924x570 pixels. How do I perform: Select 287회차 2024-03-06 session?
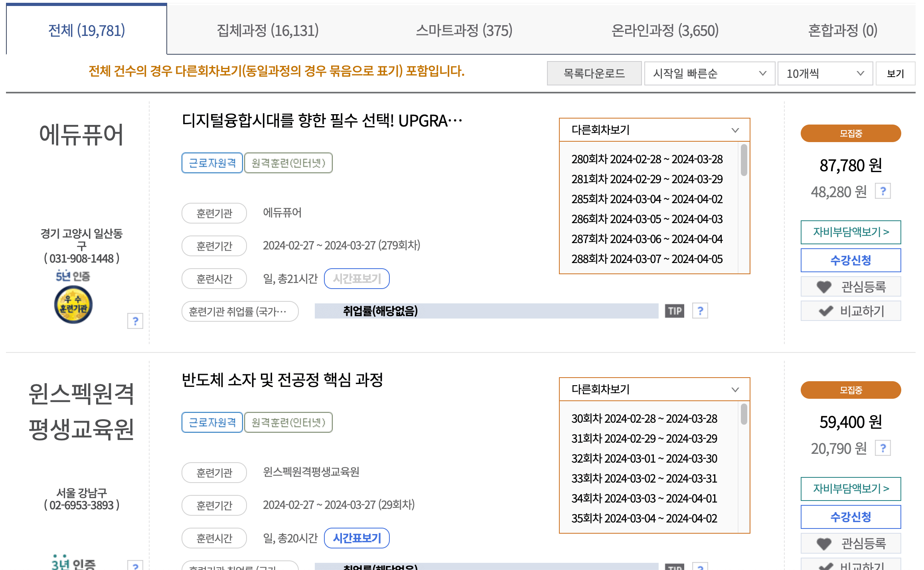(x=647, y=239)
